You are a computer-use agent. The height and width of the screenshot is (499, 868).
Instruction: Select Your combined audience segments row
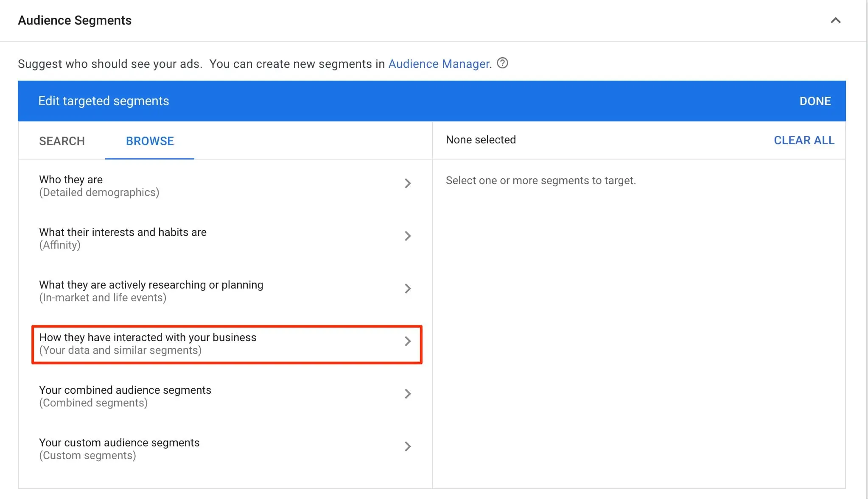point(125,396)
